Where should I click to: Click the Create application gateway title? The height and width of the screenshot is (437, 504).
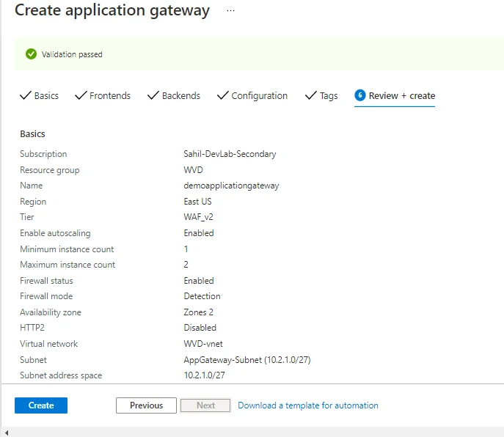[x=112, y=11]
